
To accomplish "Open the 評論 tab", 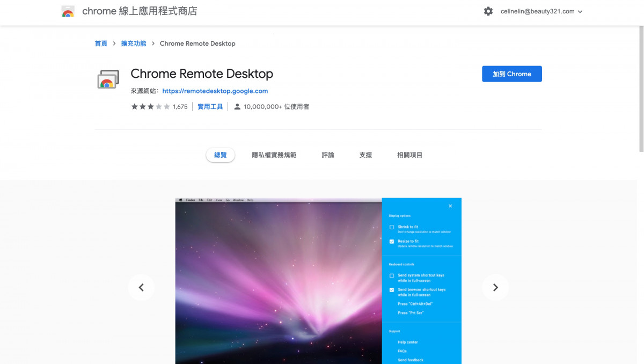I will tap(328, 155).
